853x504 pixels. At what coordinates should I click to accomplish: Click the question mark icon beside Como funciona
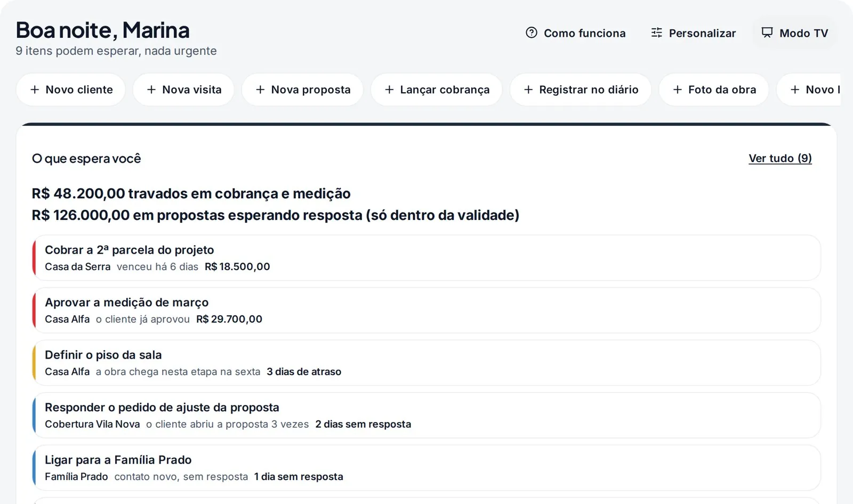pos(532,32)
